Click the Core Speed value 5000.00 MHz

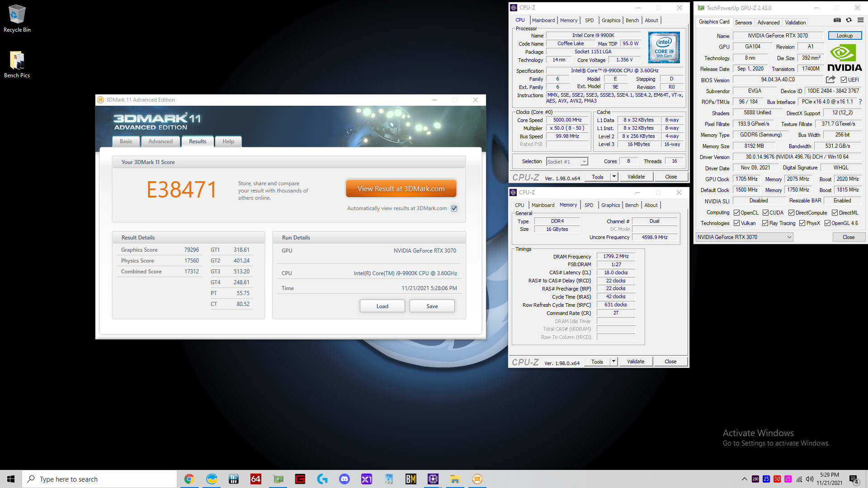(567, 120)
